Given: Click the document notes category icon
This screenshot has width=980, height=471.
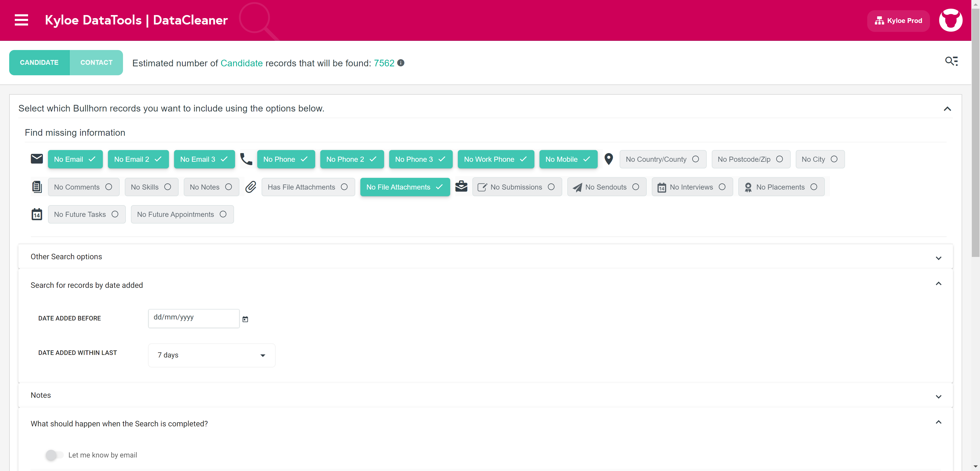Looking at the screenshot, I should pos(37,187).
